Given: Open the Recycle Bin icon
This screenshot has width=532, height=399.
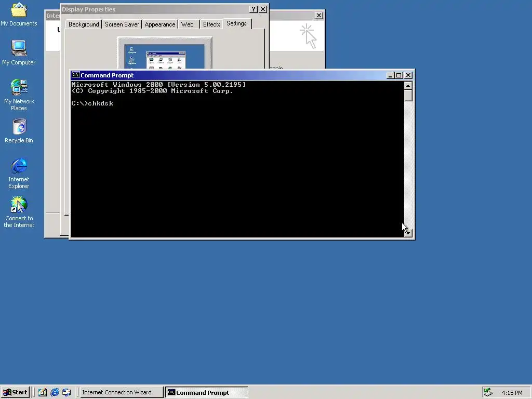Looking at the screenshot, I should point(19,130).
